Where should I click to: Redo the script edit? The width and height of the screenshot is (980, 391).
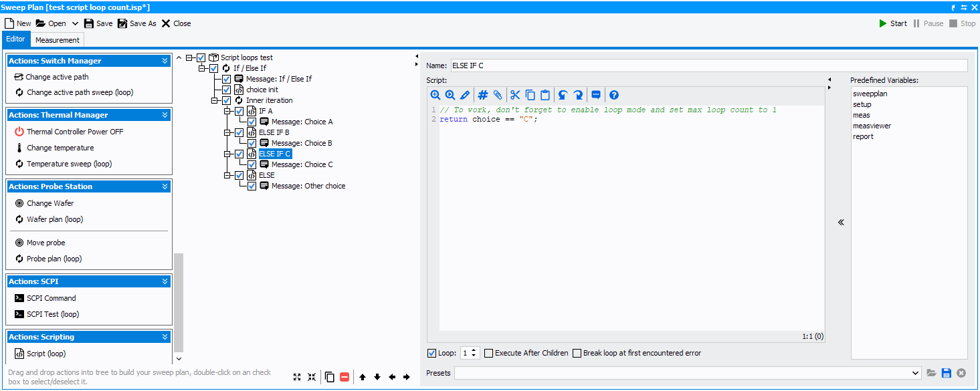pyautogui.click(x=578, y=95)
